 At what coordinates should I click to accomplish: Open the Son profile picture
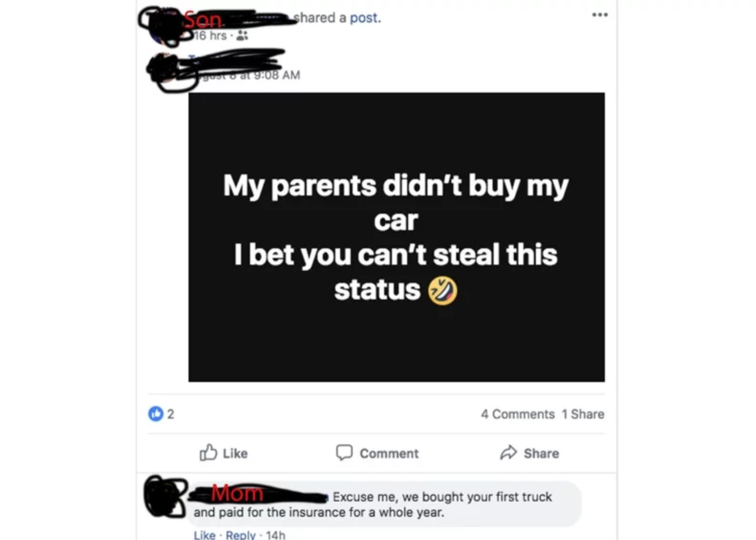pos(160,26)
